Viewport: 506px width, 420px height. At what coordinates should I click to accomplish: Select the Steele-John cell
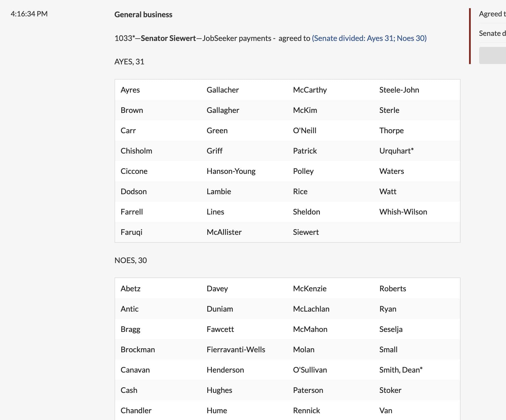(417, 90)
